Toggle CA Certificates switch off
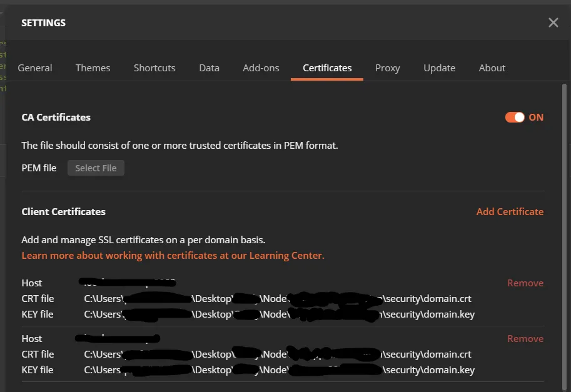The height and width of the screenshot is (392, 571). [515, 118]
